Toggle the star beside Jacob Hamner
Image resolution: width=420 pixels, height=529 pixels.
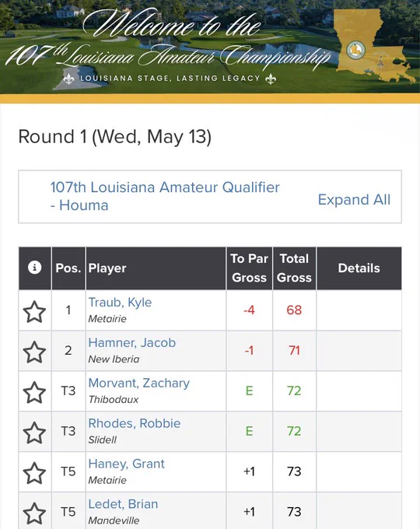(x=34, y=352)
